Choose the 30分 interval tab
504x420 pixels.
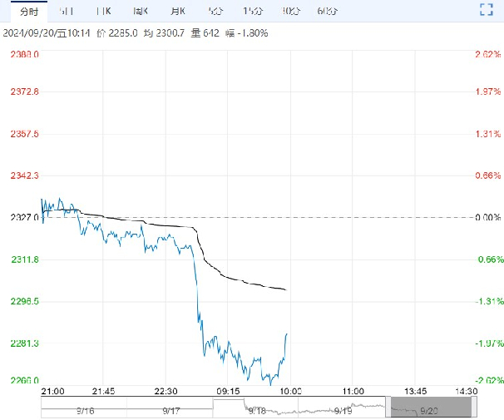click(290, 11)
